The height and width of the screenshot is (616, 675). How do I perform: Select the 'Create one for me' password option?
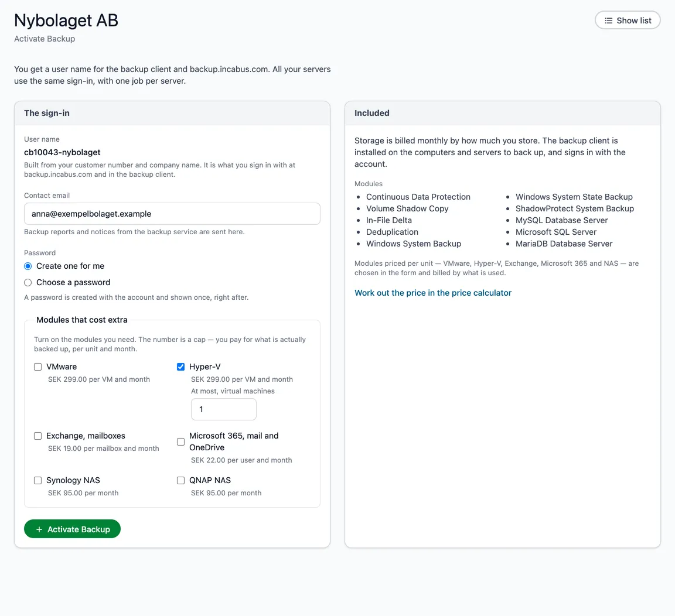[x=28, y=266]
